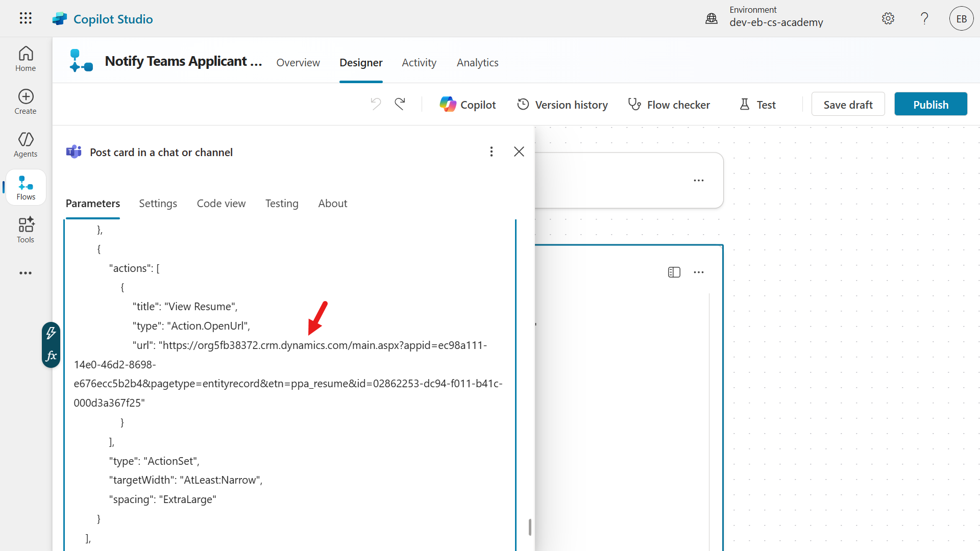Screen dimensions: 980x551
Task: Insert expression fx icon
Action: [x=51, y=356]
